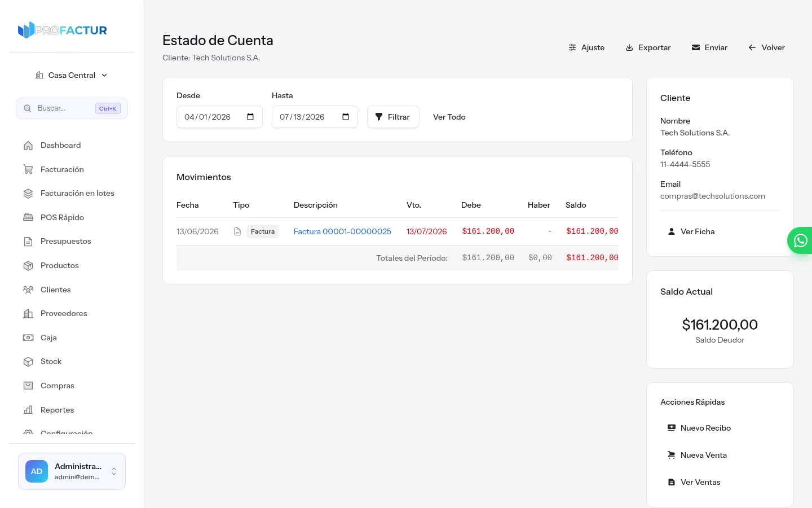
Task: Open Presupuestos section
Action: click(x=65, y=241)
